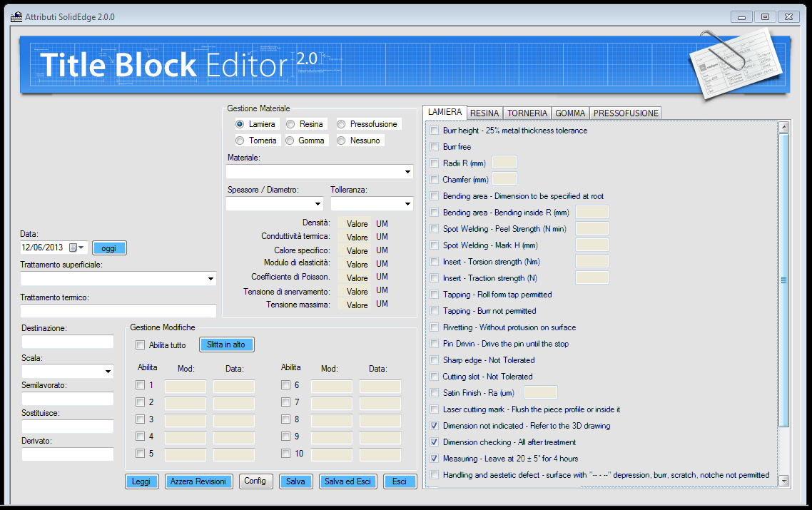The height and width of the screenshot is (510, 812).
Task: Select the Resina material radio button
Action: [x=290, y=124]
